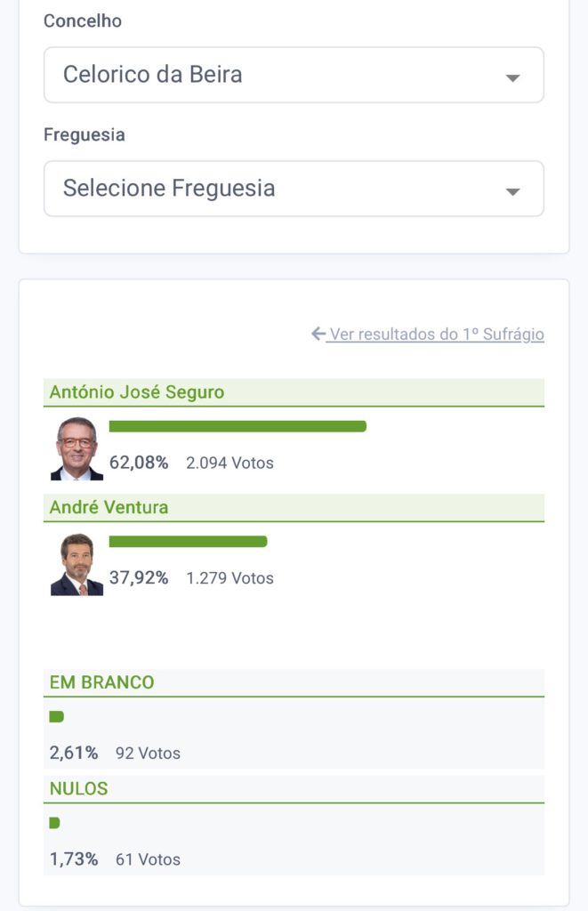
Task: Click the arrow on the Freguesia selector
Action: point(512,191)
